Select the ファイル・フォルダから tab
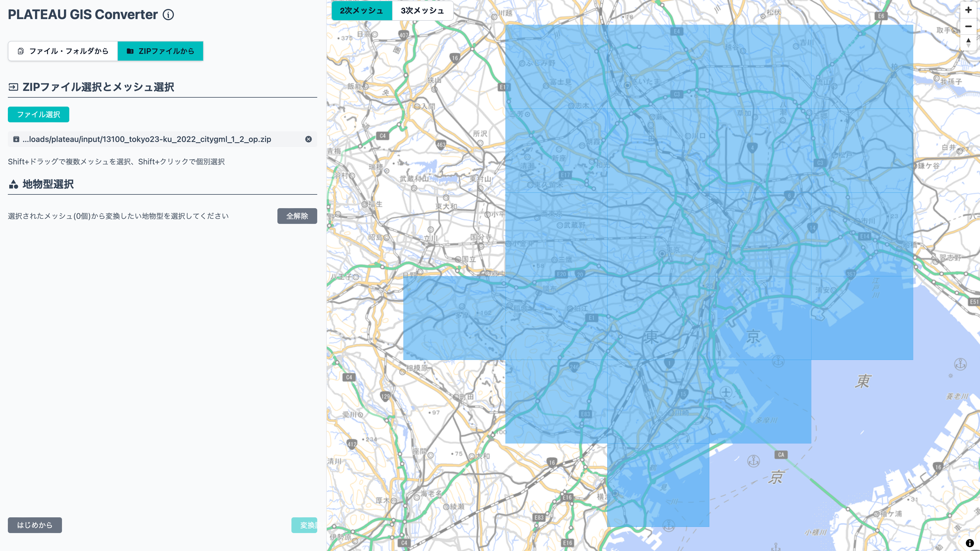This screenshot has height=551, width=980. [x=63, y=51]
